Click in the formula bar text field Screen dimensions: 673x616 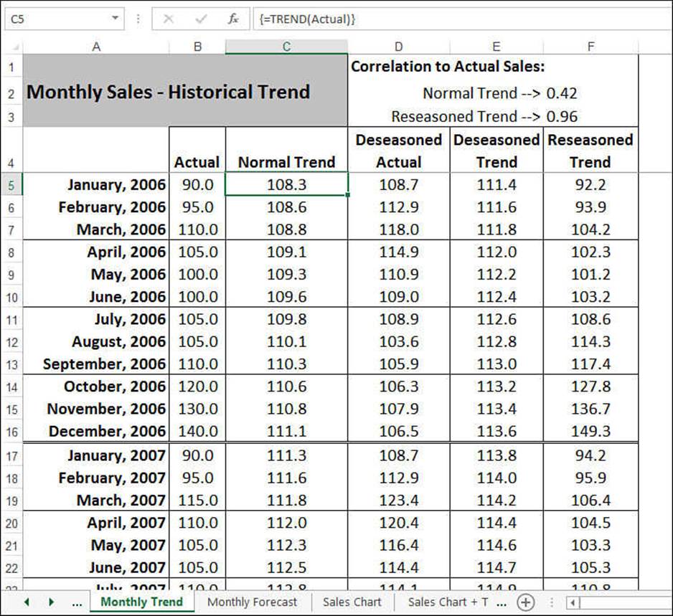point(461,19)
